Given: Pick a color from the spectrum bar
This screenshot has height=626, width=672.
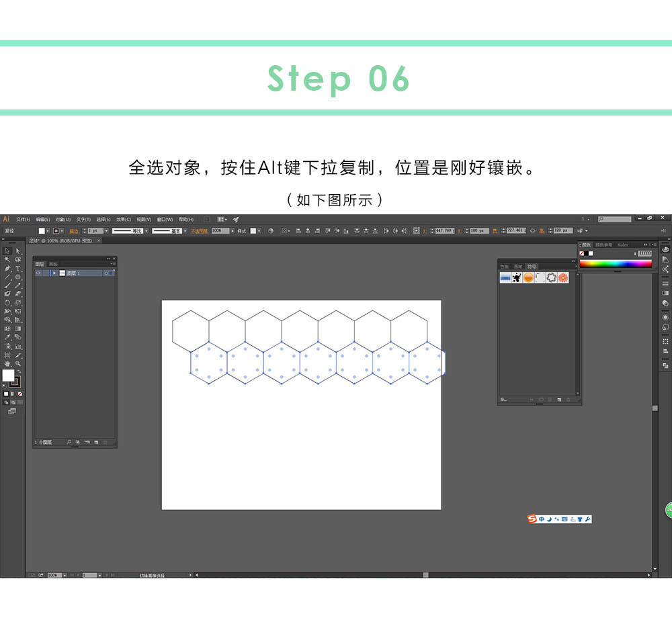Looking at the screenshot, I should (616, 263).
